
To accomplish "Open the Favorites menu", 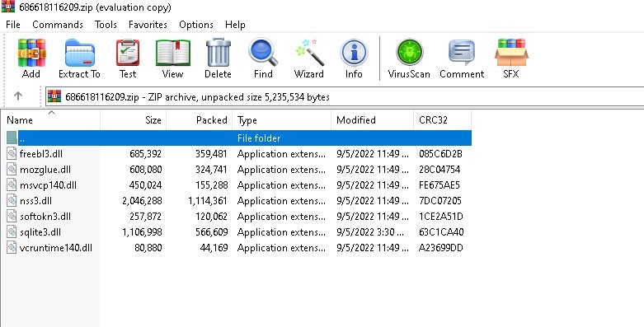I will [148, 25].
